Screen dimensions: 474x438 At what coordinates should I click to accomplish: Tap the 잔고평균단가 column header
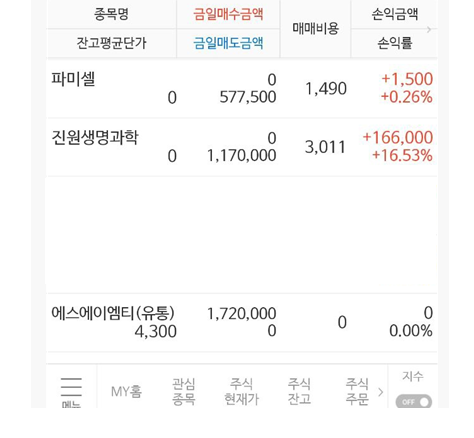click(111, 43)
